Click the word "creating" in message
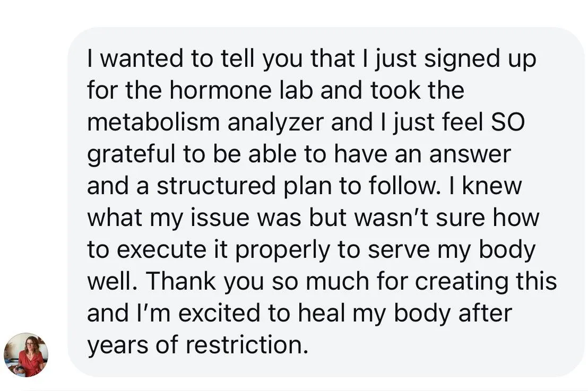Screen dimensions: 588x391 pos(461,281)
